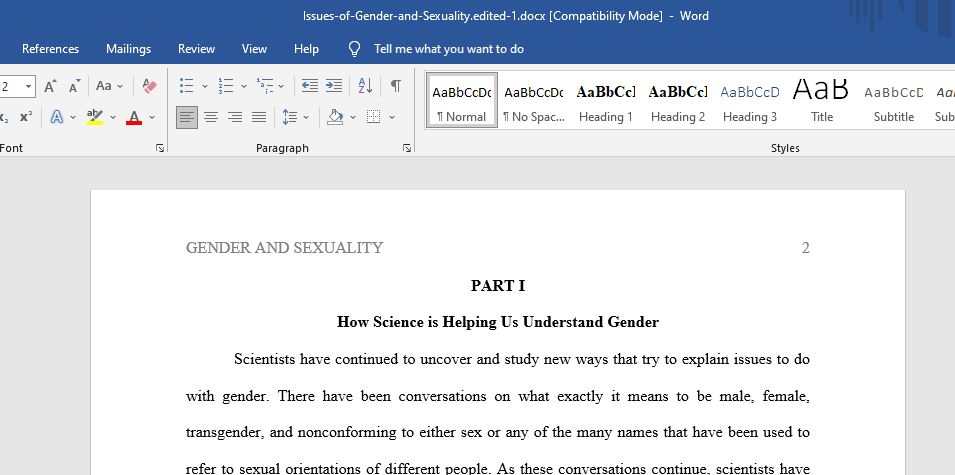Image resolution: width=955 pixels, height=475 pixels.
Task: Open highlight color dropdown arrow
Action: click(x=113, y=117)
